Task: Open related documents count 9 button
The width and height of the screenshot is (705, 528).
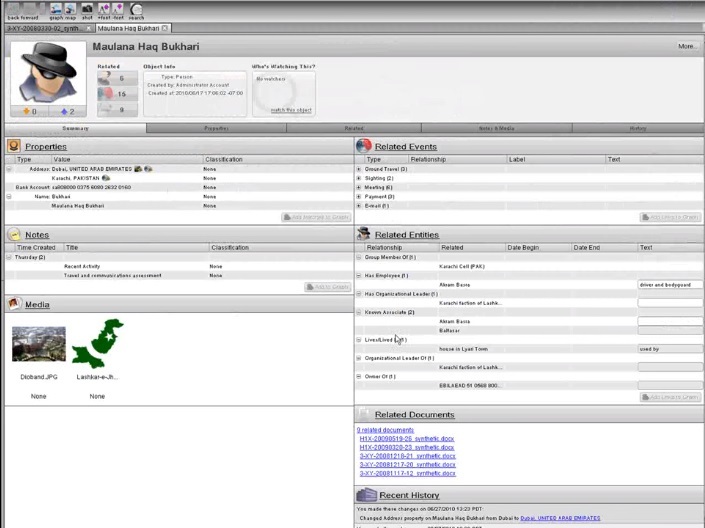Action: pos(117,109)
